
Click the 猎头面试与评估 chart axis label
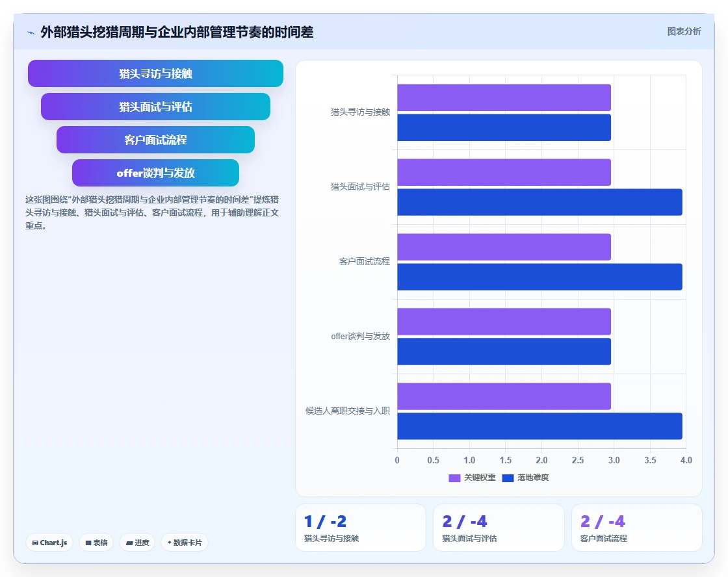360,186
